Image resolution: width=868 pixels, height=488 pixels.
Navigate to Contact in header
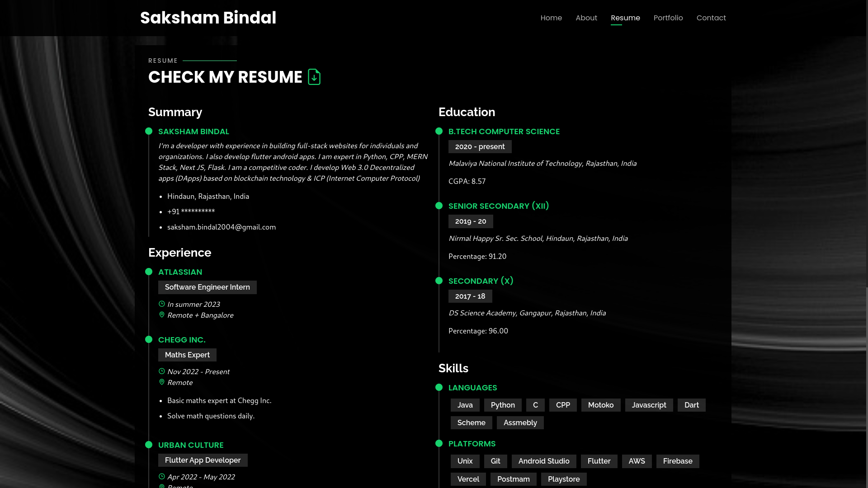[x=711, y=18]
